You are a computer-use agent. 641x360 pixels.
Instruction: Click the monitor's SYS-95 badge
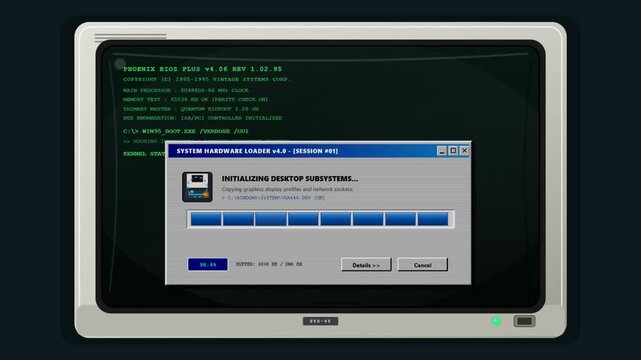[320, 321]
